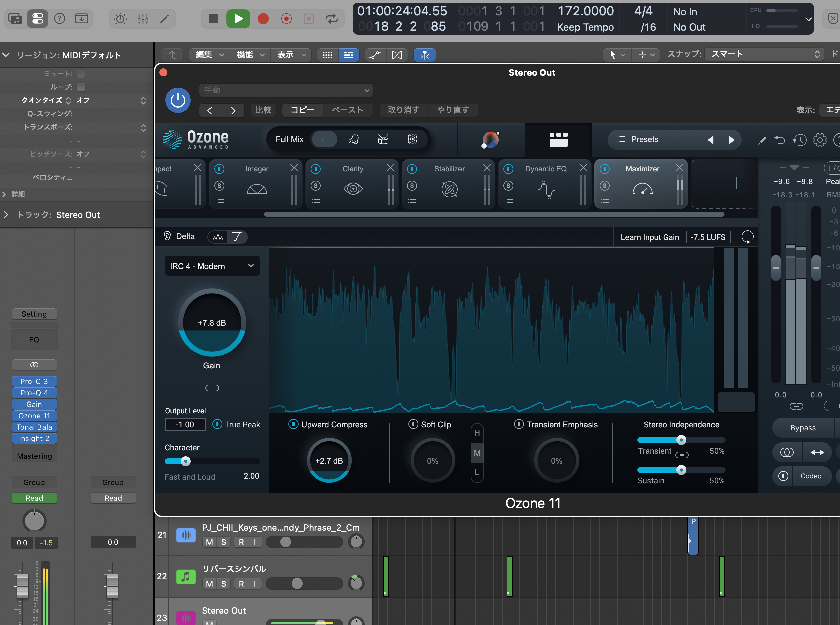Click the Learn Input Gain button
Image resolution: width=840 pixels, height=625 pixels.
(650, 237)
